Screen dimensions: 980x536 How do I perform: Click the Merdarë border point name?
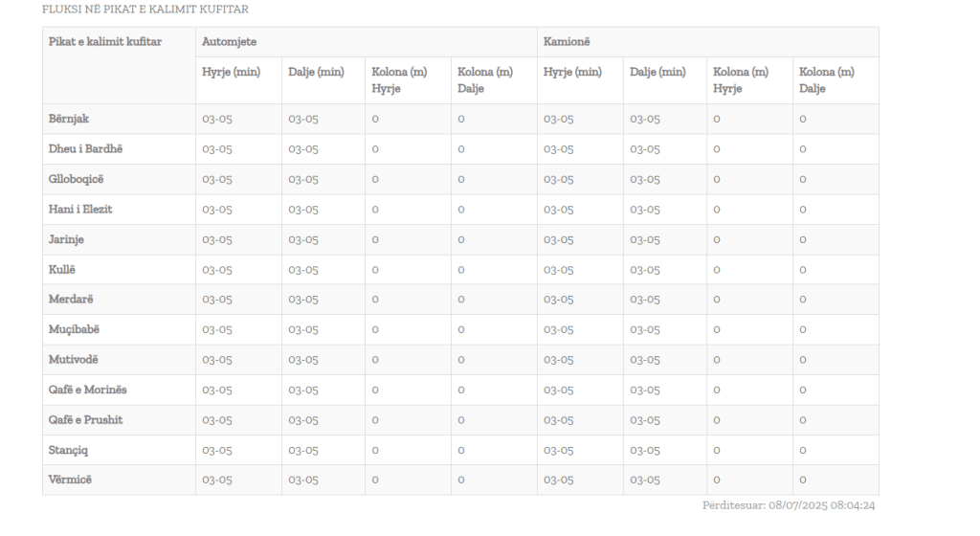[x=71, y=300]
